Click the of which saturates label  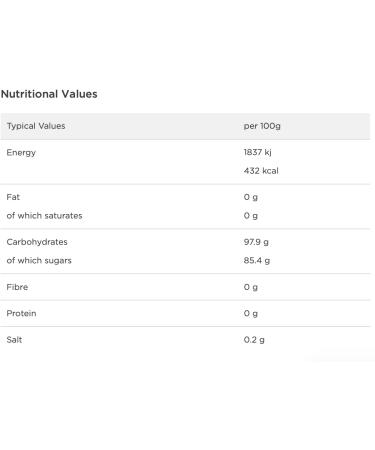[x=44, y=216]
